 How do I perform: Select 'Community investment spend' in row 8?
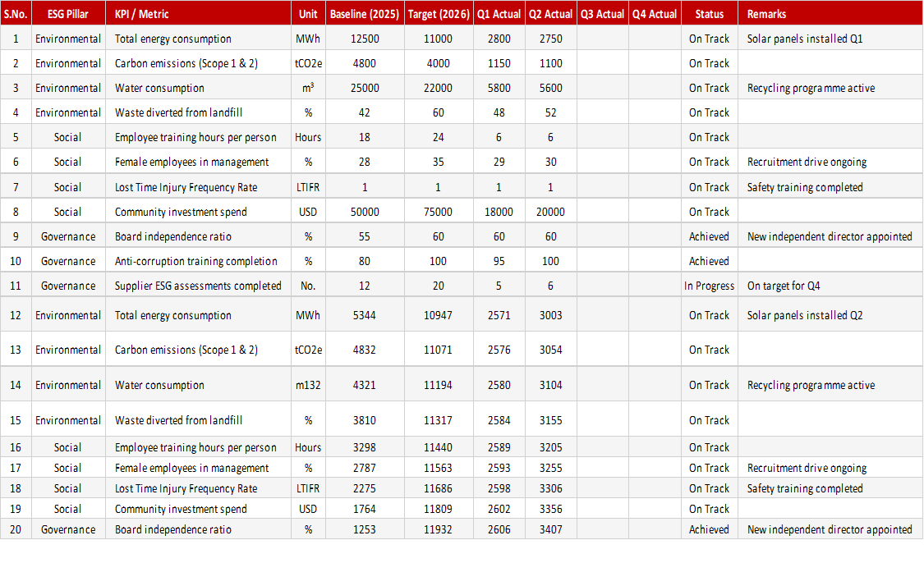[181, 212]
